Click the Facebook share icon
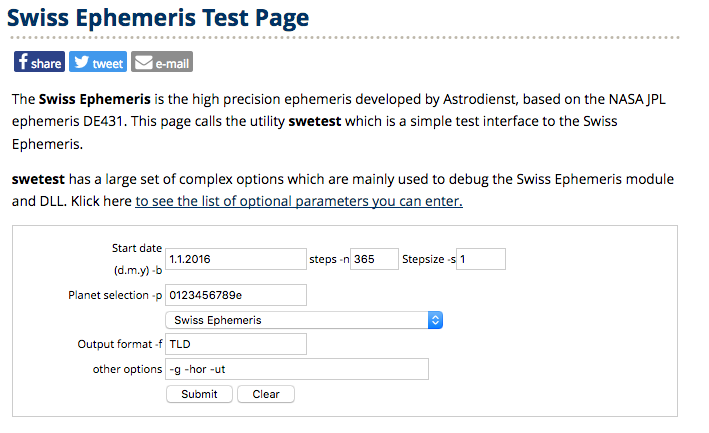The width and height of the screenshot is (709, 433). (x=22, y=62)
